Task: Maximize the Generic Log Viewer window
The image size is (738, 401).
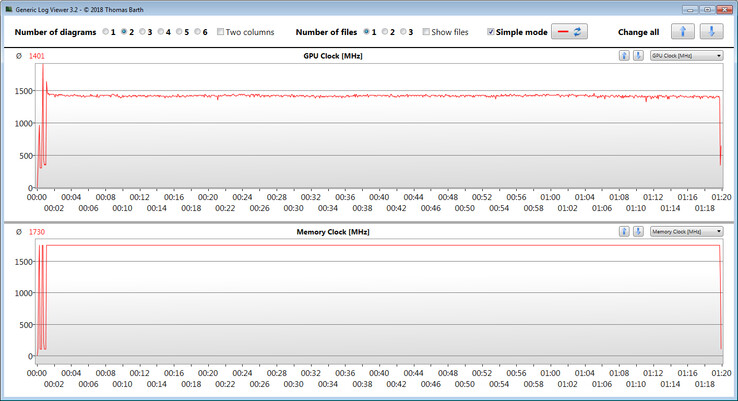Action: click(707, 9)
